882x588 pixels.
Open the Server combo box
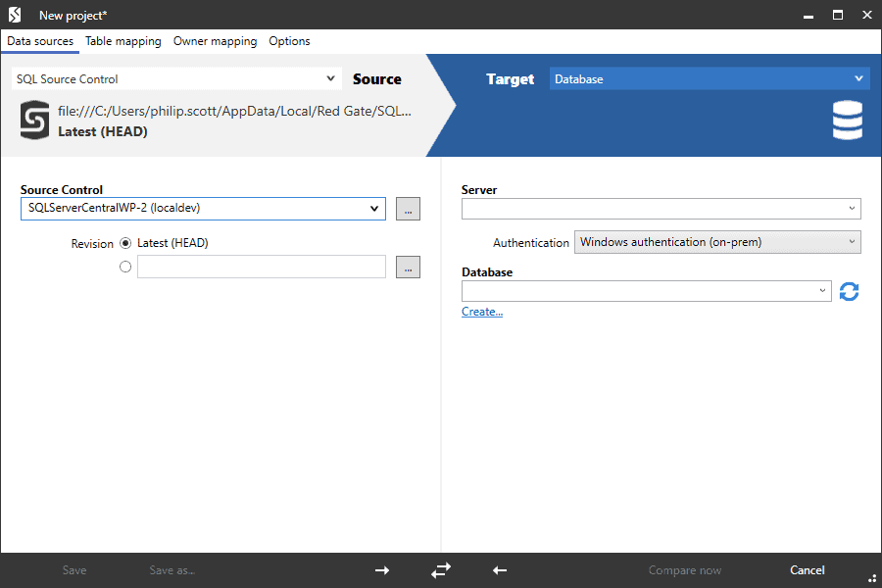661,209
